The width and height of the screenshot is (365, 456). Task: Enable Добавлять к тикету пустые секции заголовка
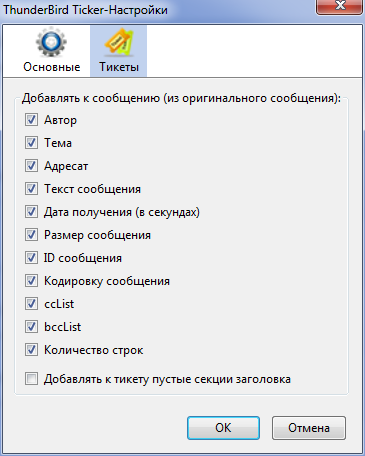(31, 379)
